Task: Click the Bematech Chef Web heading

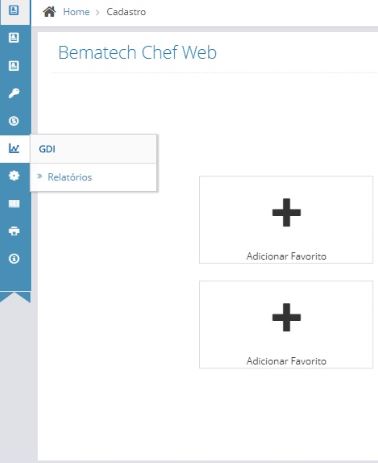Action: coord(137,53)
